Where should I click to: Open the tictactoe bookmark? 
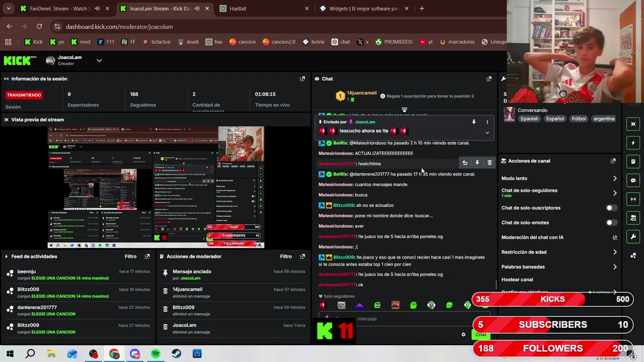pos(156,42)
